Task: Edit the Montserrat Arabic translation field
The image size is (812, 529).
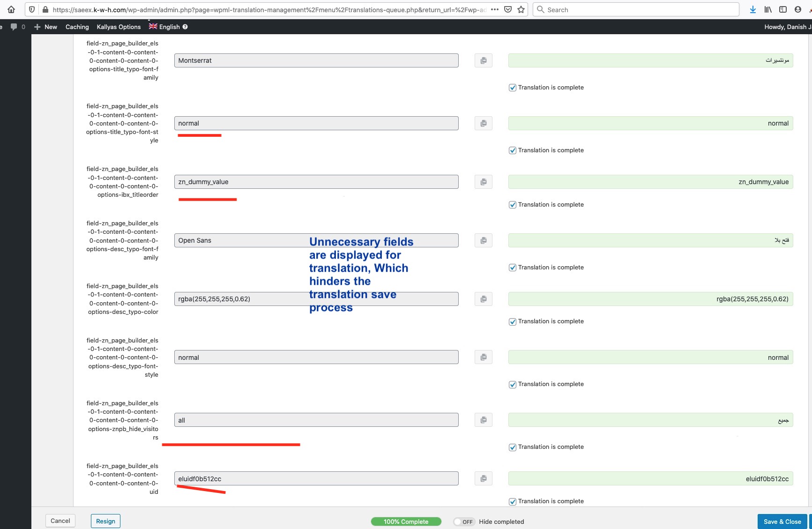Action: (x=650, y=60)
